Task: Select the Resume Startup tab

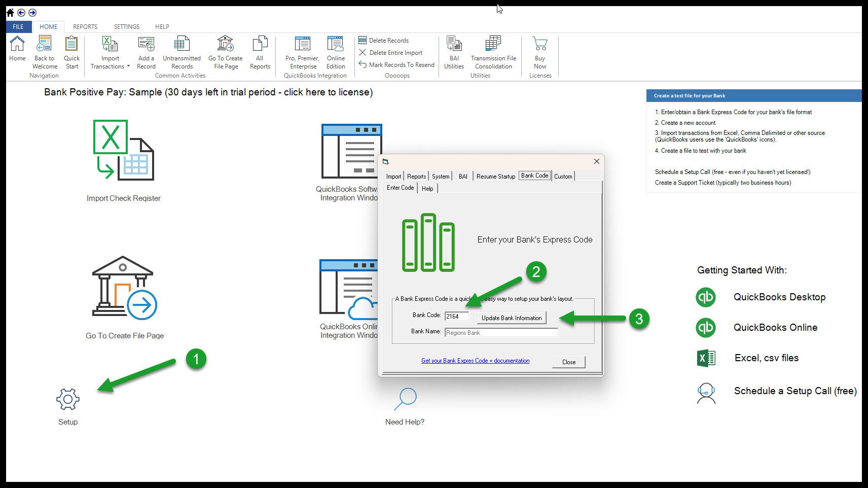Action: (x=496, y=177)
